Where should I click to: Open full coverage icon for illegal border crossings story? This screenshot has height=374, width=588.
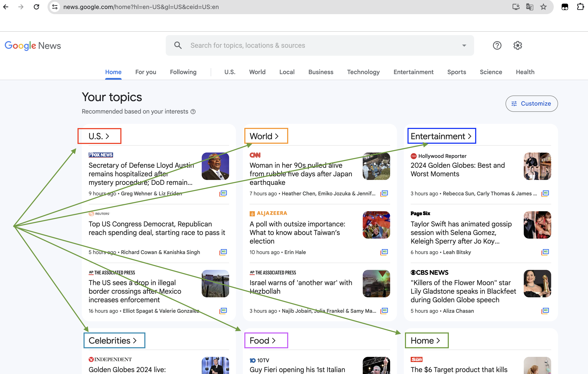click(x=223, y=311)
